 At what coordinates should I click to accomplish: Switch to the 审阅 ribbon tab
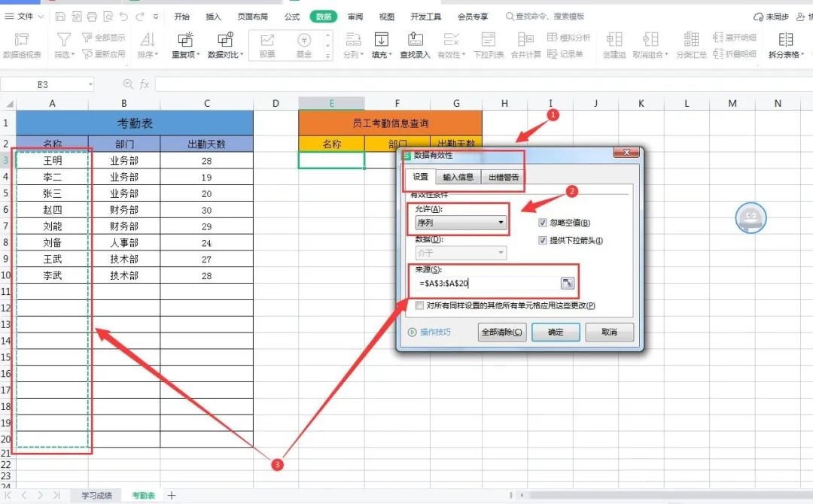tap(355, 17)
